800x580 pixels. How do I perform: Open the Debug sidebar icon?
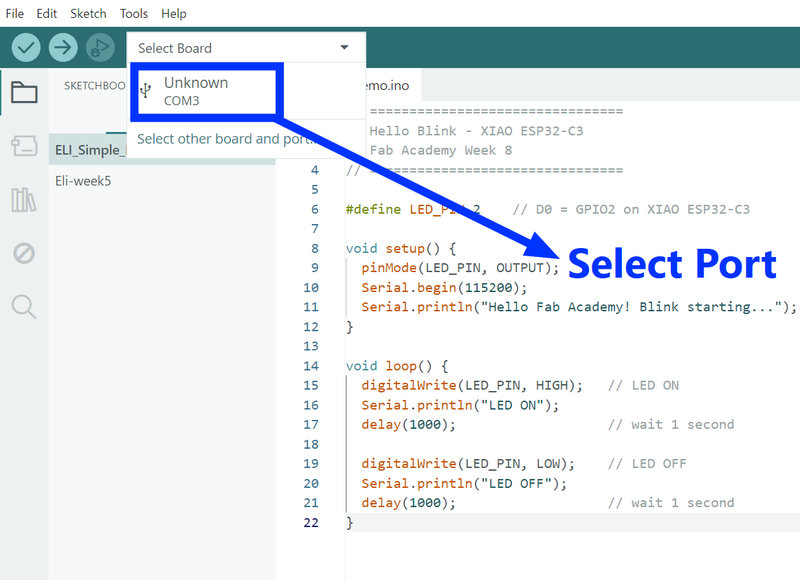(x=24, y=253)
